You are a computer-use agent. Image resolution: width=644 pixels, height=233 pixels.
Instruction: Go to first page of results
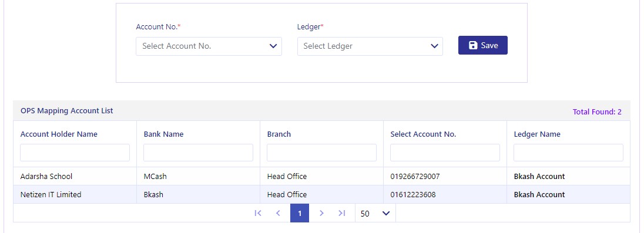tap(258, 213)
